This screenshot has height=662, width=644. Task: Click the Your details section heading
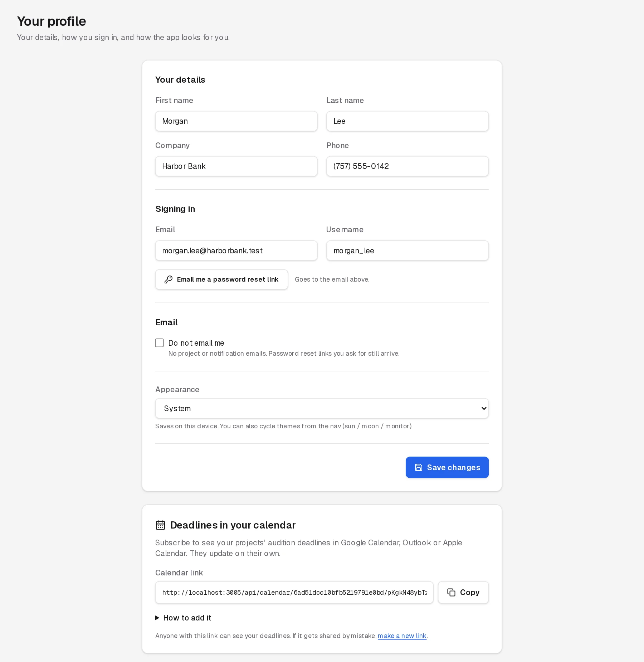[x=180, y=80]
